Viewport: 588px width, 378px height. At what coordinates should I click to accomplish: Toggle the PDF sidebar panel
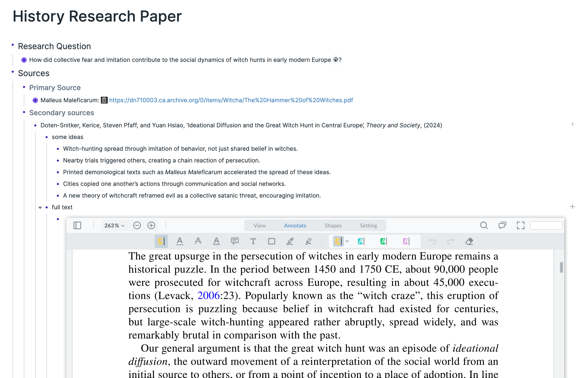click(77, 225)
